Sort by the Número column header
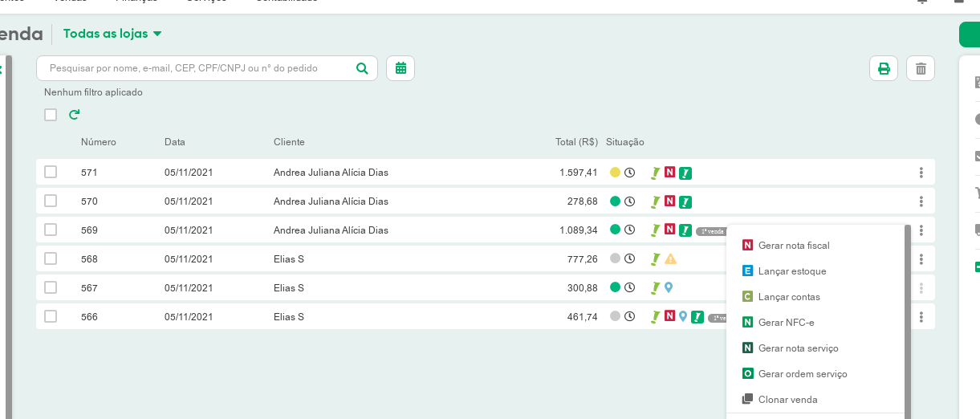 coord(99,142)
